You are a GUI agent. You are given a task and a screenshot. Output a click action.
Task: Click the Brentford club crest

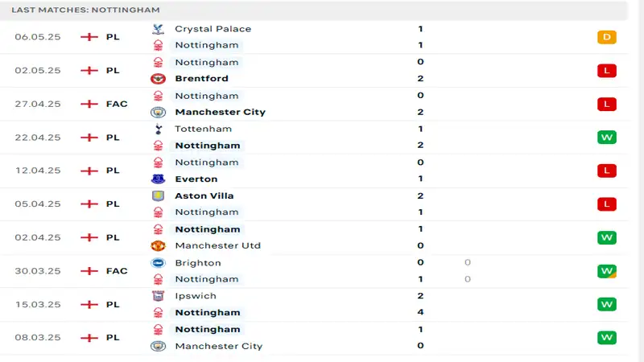tap(158, 79)
